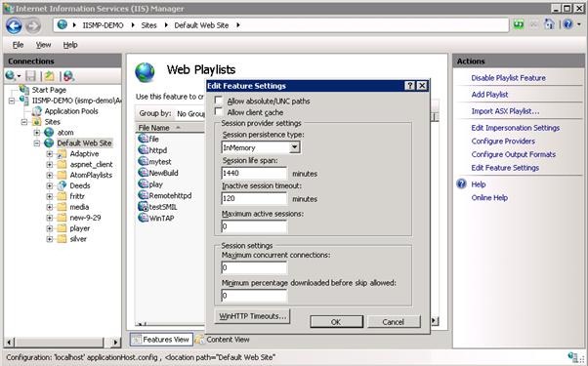
Task: Click the Back navigation arrow
Action: coord(14,25)
